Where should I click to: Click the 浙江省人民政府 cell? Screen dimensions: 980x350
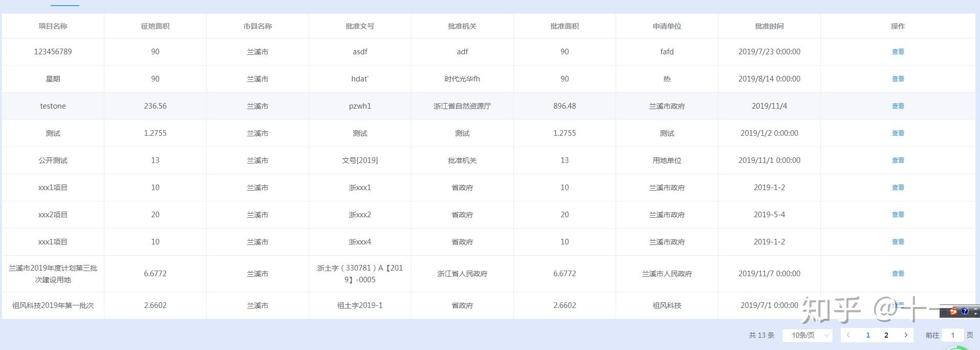click(462, 274)
